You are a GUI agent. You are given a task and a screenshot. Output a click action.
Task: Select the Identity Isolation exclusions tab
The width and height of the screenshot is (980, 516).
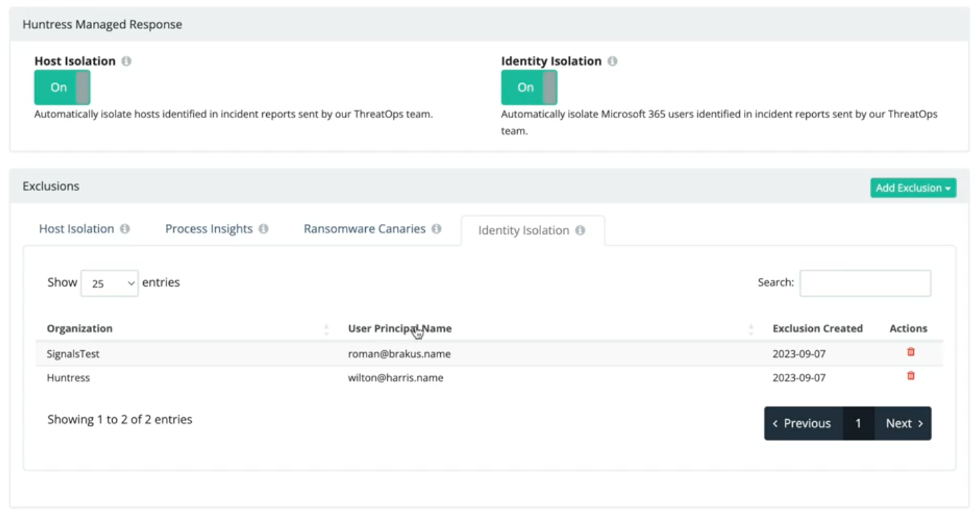coord(532,231)
